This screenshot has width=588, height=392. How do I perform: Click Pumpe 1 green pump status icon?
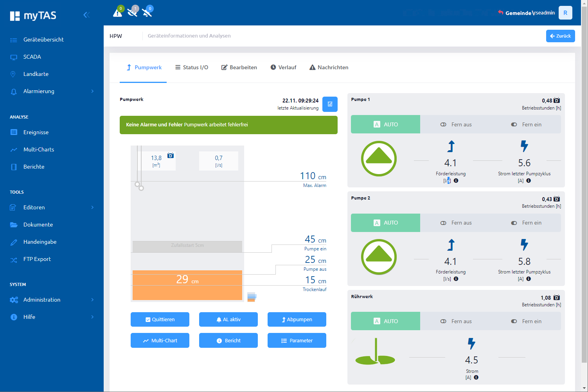click(379, 159)
